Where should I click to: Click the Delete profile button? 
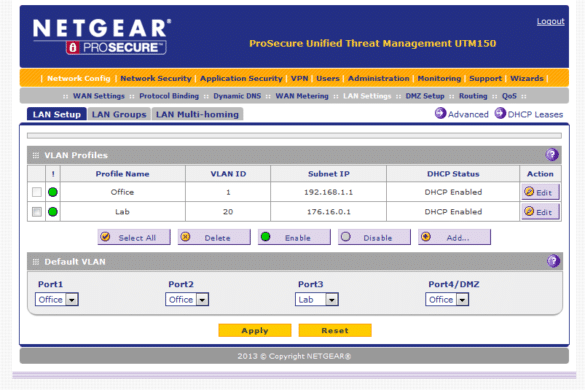click(x=214, y=237)
